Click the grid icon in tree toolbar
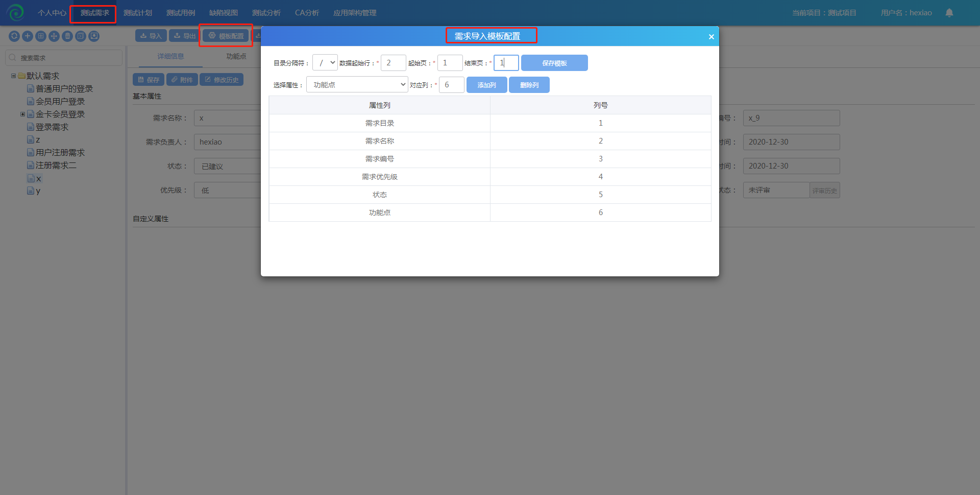Viewport: 980px width, 495px height. click(x=41, y=36)
